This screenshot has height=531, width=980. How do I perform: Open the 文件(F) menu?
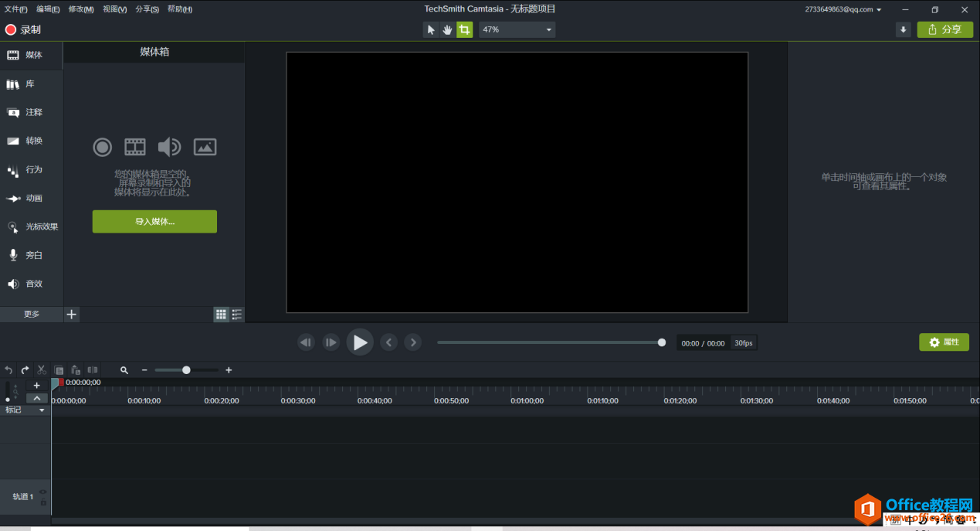[x=15, y=9]
